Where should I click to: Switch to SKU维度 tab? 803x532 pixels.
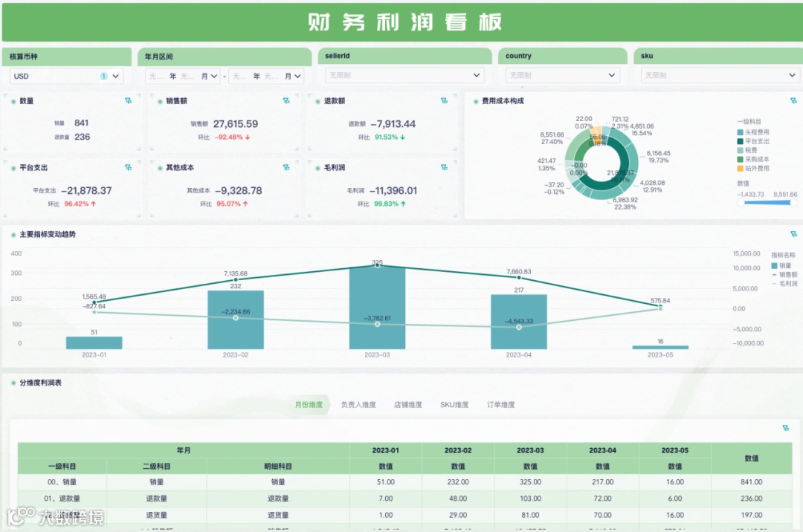[454, 405]
